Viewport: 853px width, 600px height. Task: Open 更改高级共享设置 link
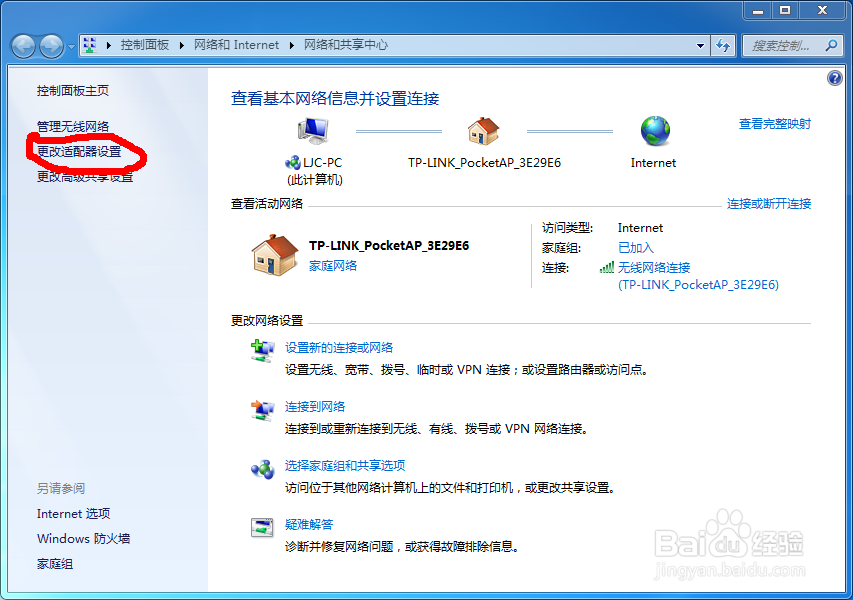(85, 177)
